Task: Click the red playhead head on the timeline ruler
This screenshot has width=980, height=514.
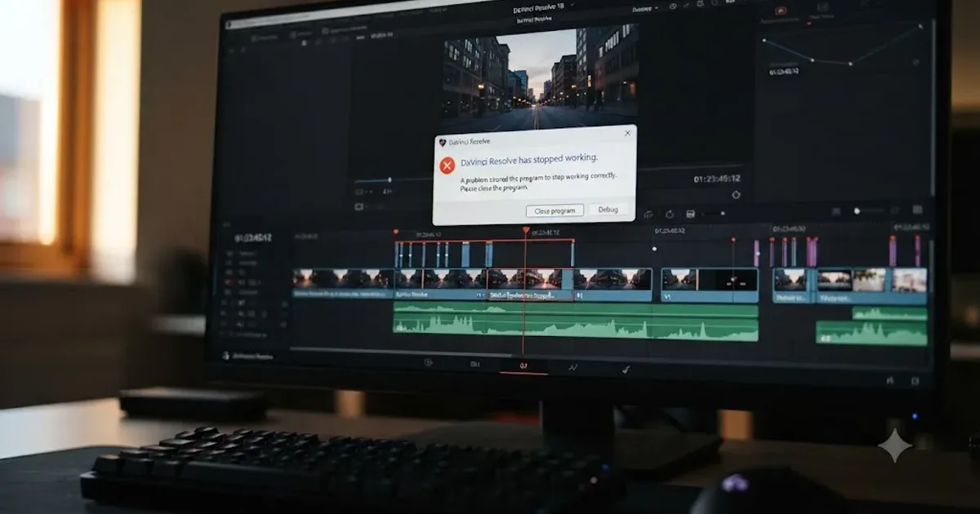Action: 526,231
